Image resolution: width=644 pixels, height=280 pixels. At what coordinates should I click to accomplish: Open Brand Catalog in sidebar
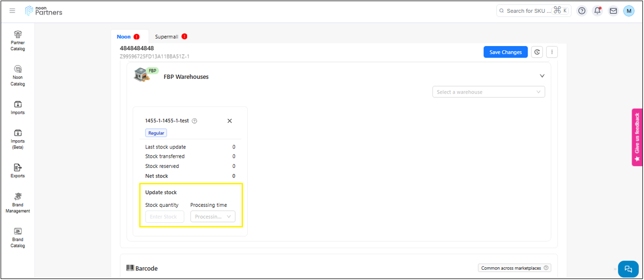[x=18, y=237]
